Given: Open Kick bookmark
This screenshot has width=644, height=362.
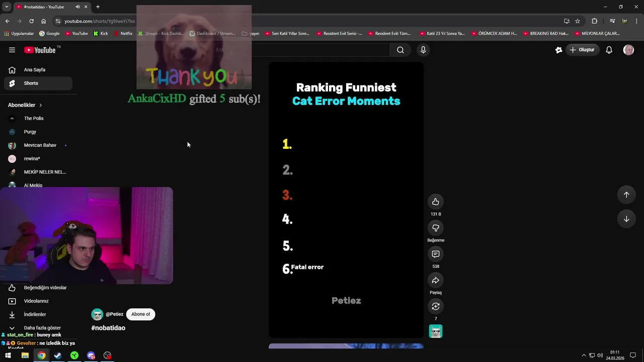Looking at the screenshot, I should point(101,34).
